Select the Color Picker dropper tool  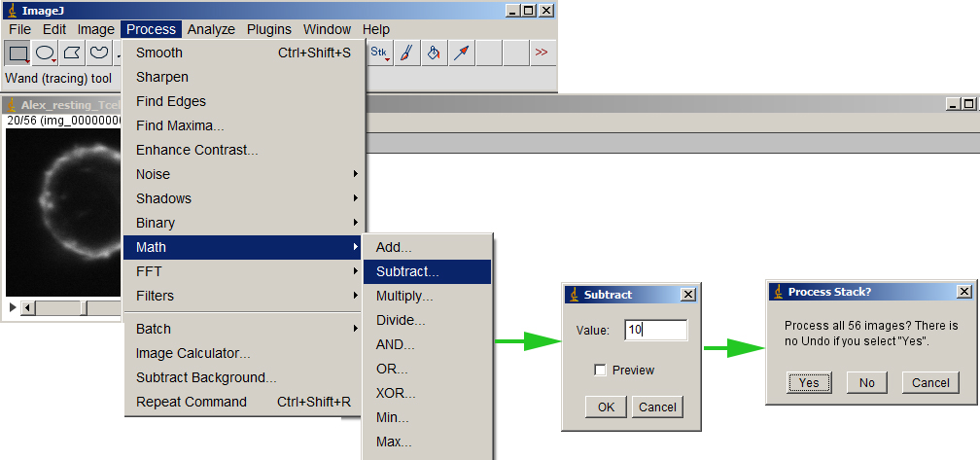coord(461,53)
